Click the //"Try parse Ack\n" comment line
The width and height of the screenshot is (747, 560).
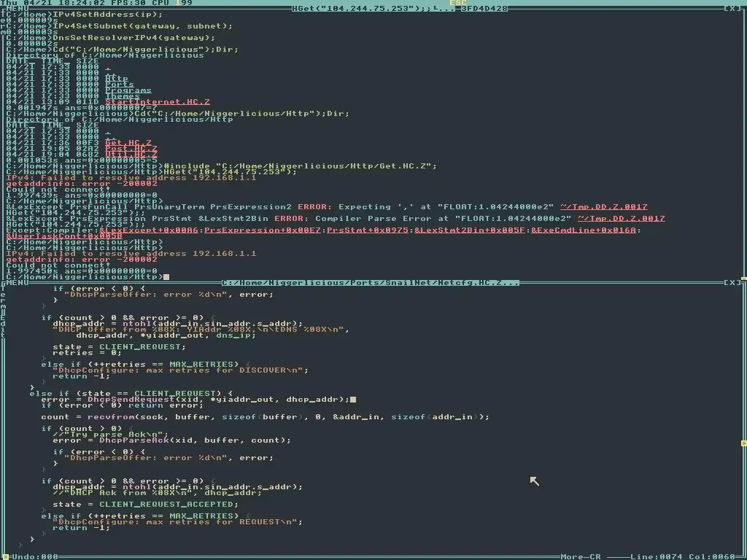click(111, 435)
